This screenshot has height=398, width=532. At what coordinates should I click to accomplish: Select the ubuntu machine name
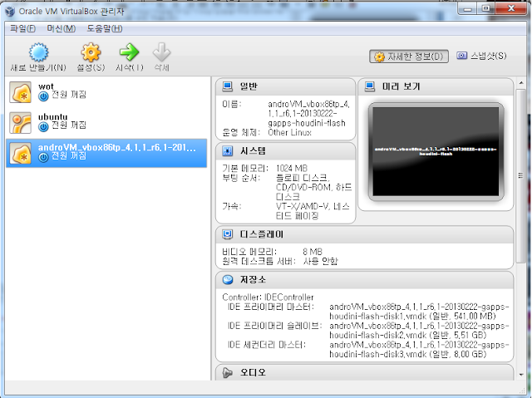52,117
